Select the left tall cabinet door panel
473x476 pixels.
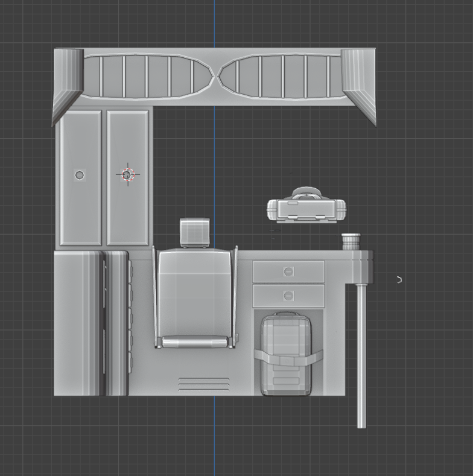tap(81, 178)
